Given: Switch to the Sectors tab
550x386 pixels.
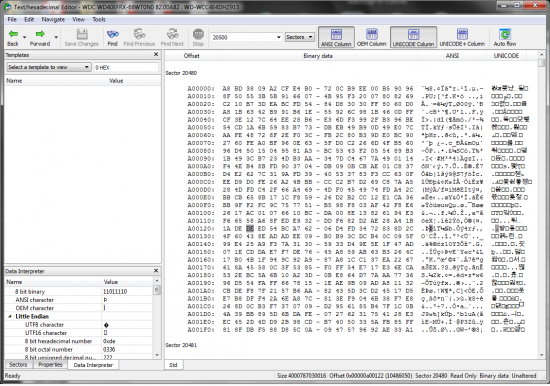Looking at the screenshot, I should tap(18, 365).
